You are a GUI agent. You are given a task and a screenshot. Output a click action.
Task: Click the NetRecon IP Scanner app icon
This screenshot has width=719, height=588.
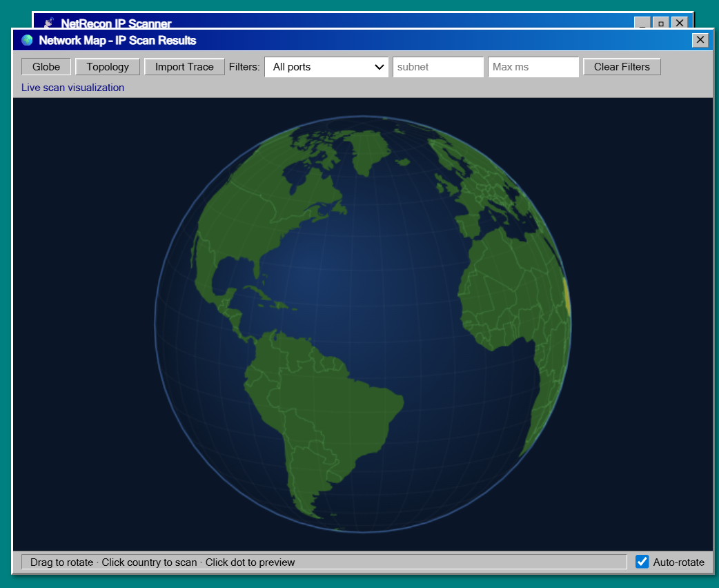[x=48, y=23]
